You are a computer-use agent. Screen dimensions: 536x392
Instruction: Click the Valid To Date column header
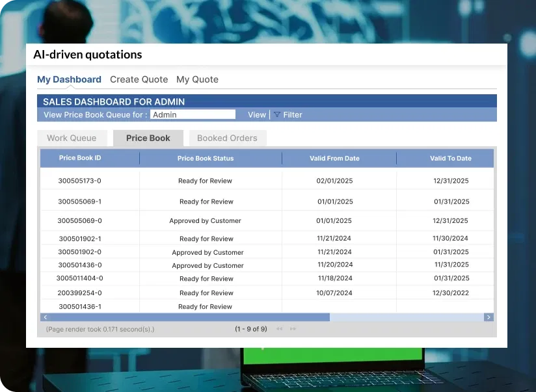point(450,158)
